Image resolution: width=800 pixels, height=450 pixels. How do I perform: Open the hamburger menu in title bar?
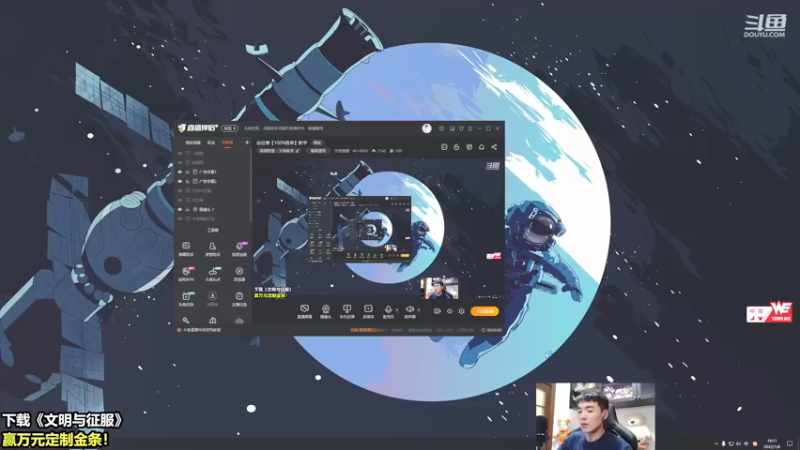(x=470, y=129)
